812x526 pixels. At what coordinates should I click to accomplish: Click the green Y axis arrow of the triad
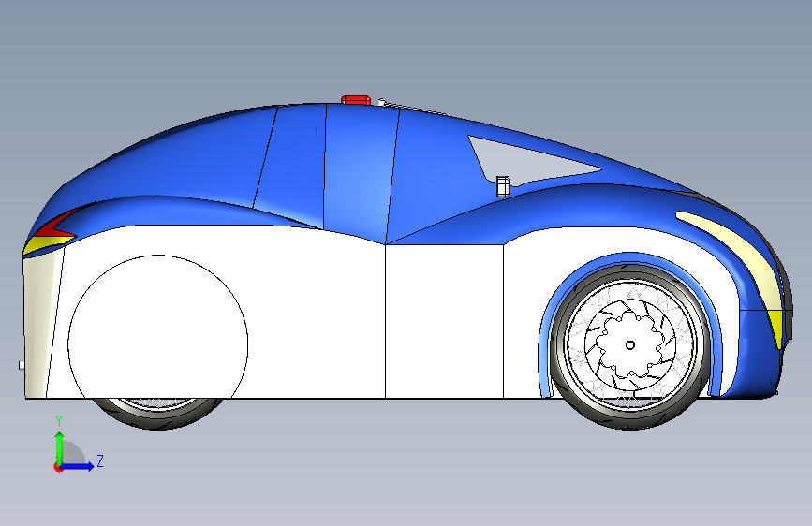tap(60, 447)
